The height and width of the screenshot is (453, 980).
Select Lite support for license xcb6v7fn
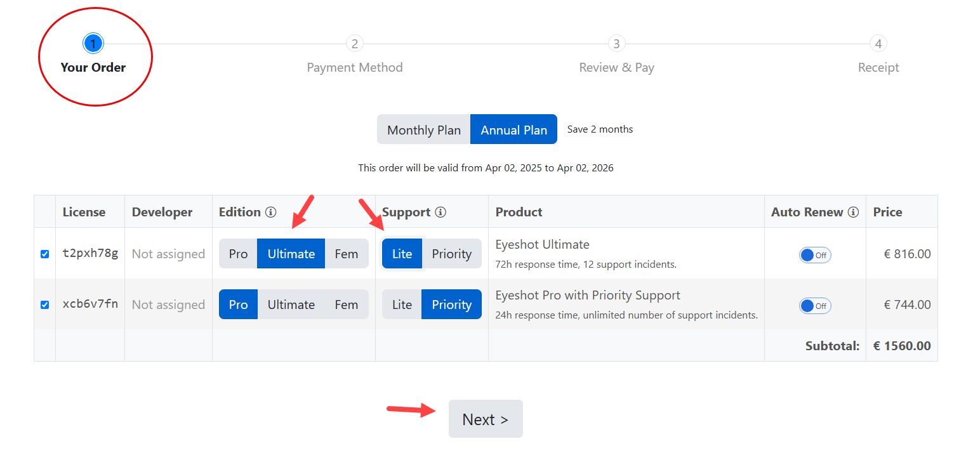[x=402, y=305]
